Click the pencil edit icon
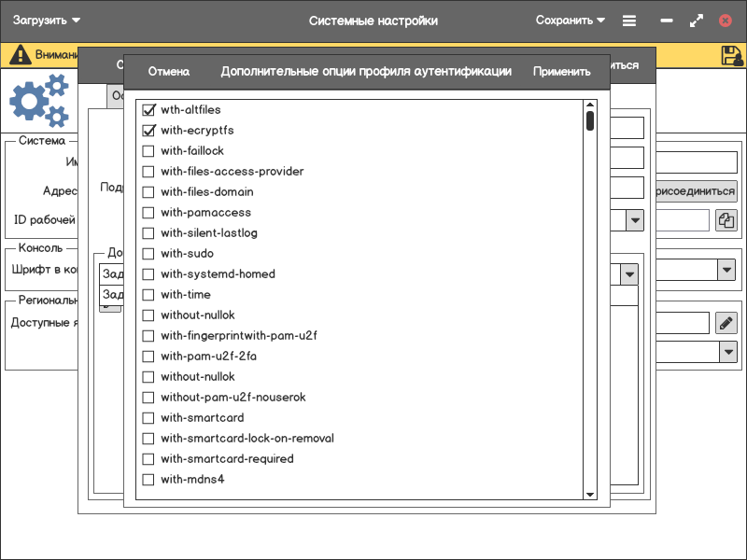The width and height of the screenshot is (747, 560). [726, 323]
